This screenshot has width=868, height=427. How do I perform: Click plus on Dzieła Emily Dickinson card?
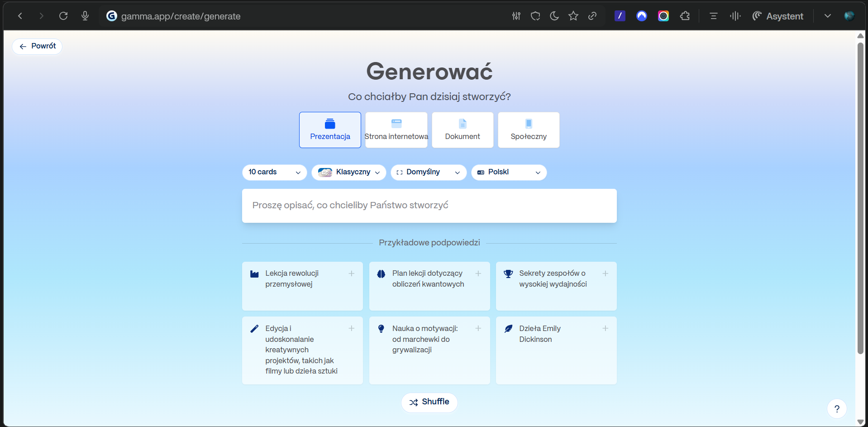click(606, 328)
